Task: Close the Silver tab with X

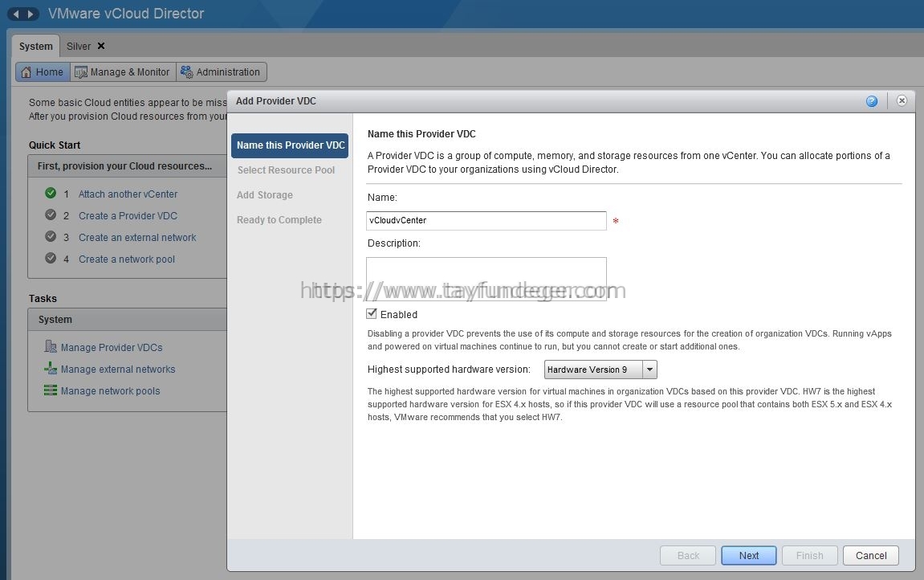Action: click(x=101, y=46)
